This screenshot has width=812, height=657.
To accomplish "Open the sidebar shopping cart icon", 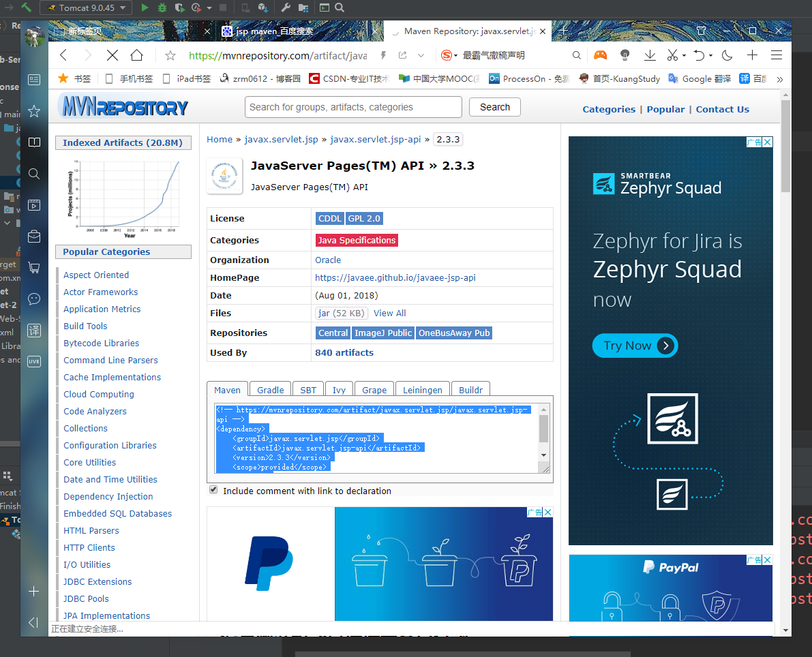I will (34, 268).
